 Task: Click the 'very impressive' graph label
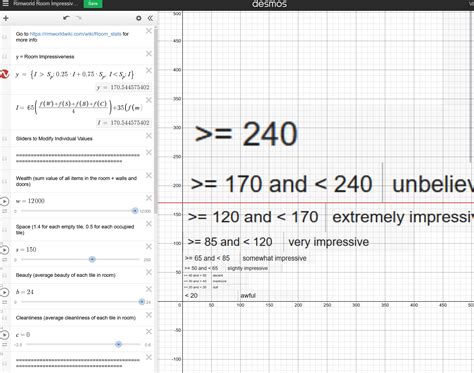point(328,242)
